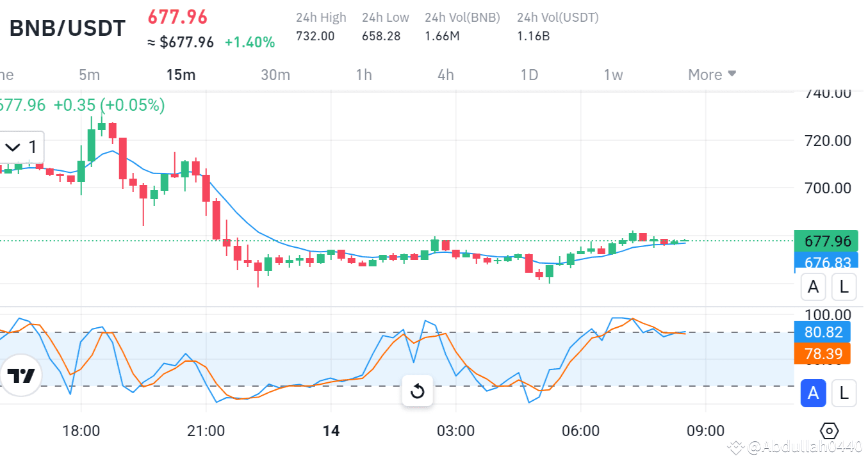Viewport: 868px width, 461px height.
Task: Switch to the 4h timeframe tab
Action: 445,75
